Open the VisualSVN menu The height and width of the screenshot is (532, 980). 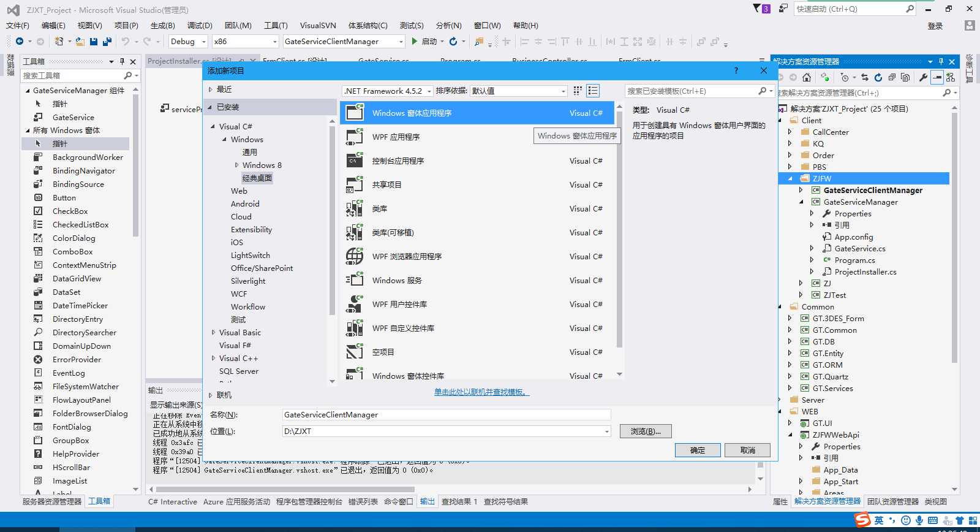(318, 25)
